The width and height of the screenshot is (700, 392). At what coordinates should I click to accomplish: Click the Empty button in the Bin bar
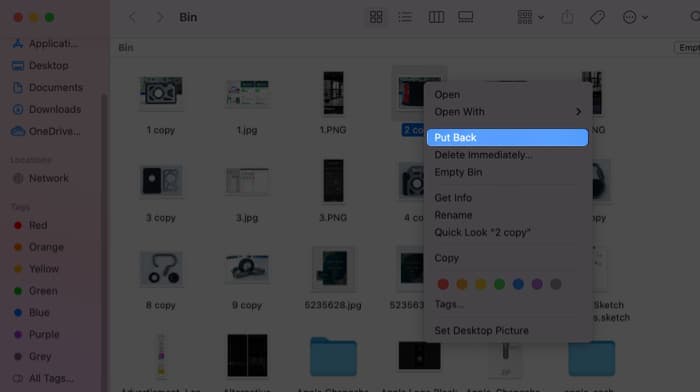tap(688, 48)
